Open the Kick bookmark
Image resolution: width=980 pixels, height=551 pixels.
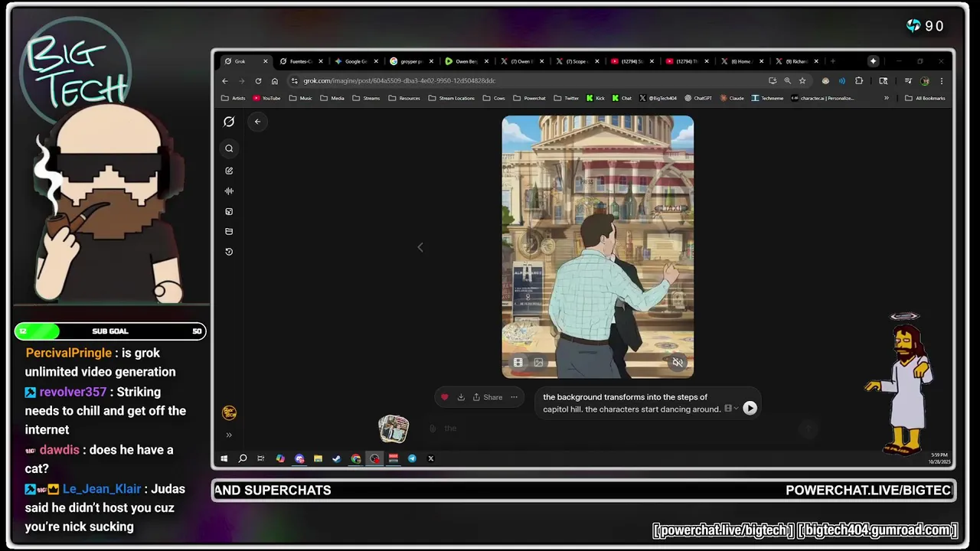click(x=595, y=98)
